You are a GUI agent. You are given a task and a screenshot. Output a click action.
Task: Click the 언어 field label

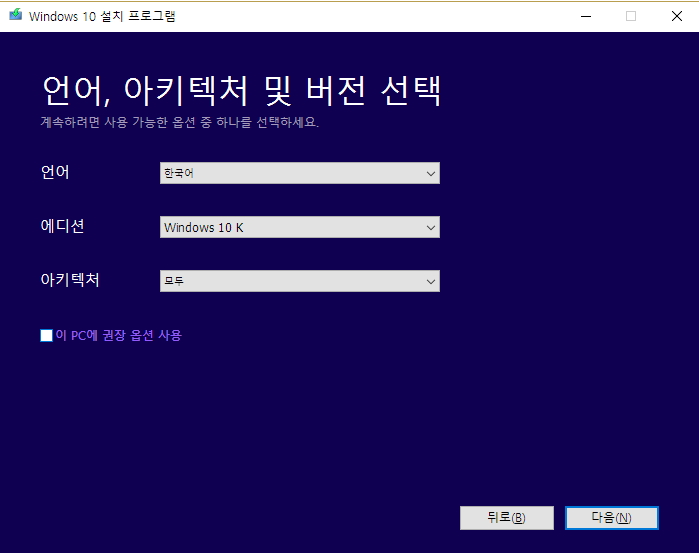[55, 172]
